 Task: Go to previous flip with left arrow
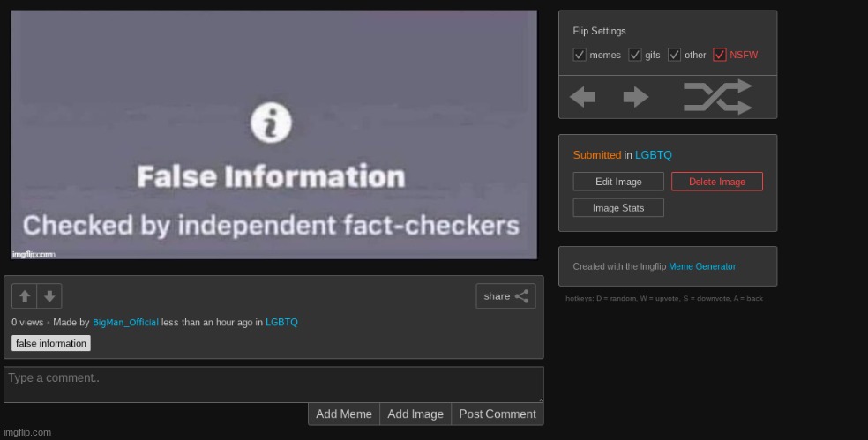[582, 97]
